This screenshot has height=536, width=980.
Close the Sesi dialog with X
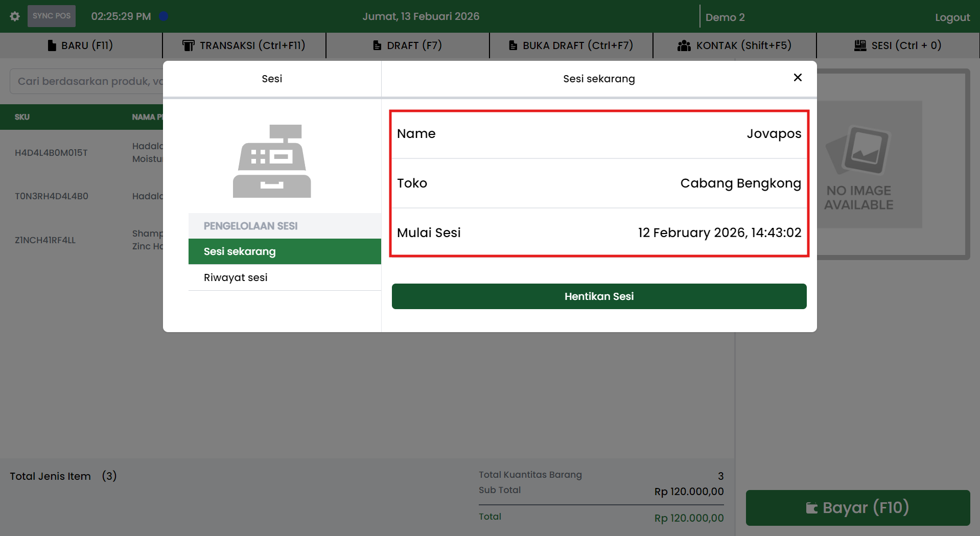(x=797, y=78)
